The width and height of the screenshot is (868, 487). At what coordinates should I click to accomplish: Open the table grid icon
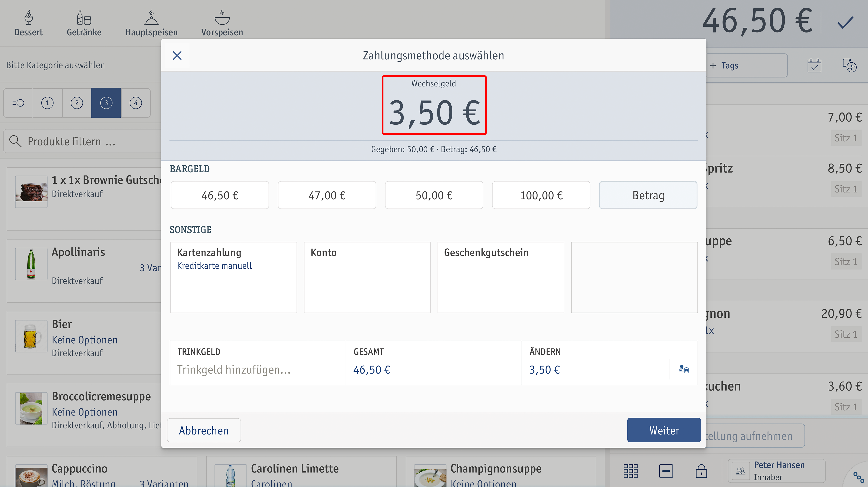[x=630, y=471]
